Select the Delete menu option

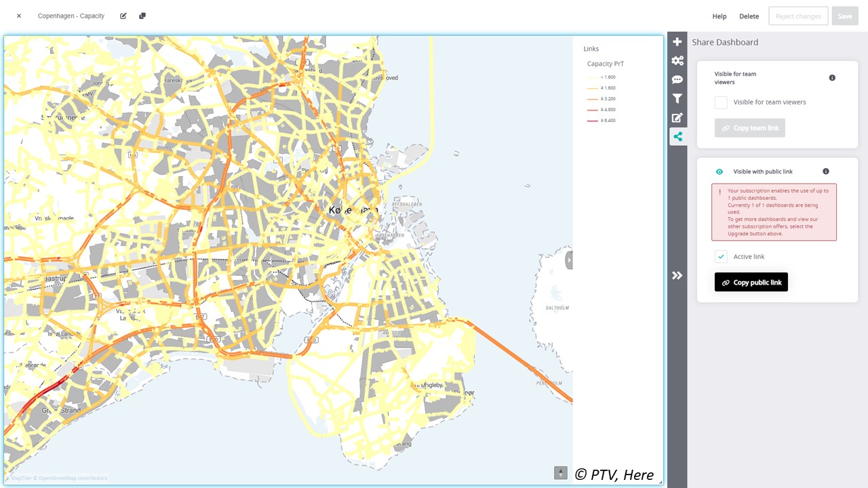click(749, 16)
